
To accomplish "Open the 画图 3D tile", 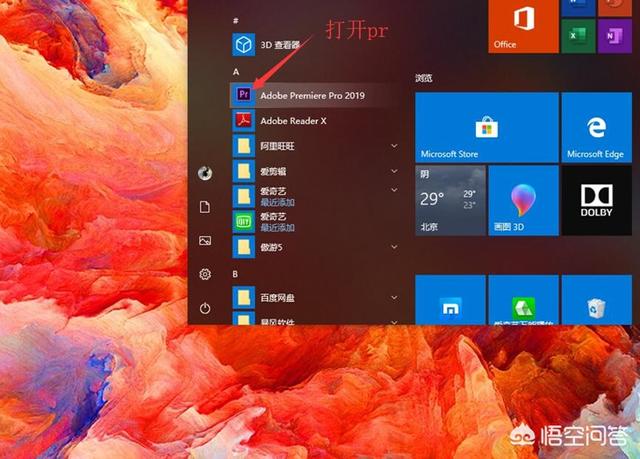I will click(x=523, y=200).
